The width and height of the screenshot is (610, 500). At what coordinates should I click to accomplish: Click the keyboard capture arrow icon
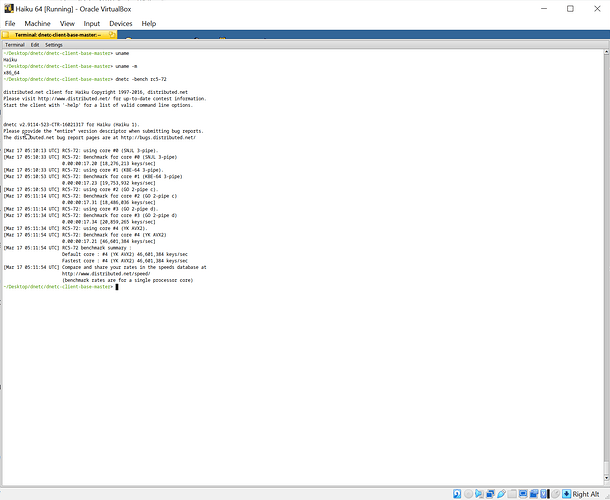click(x=566, y=494)
